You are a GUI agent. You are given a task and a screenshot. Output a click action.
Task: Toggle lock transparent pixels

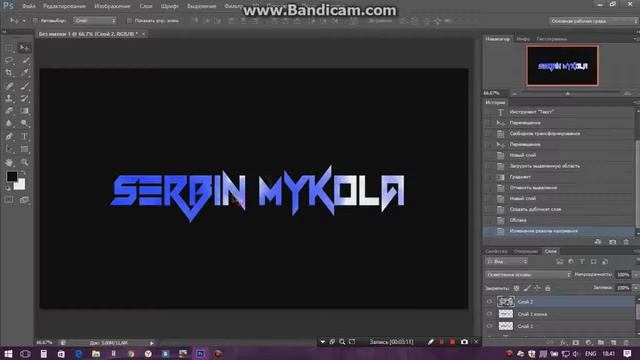point(516,288)
